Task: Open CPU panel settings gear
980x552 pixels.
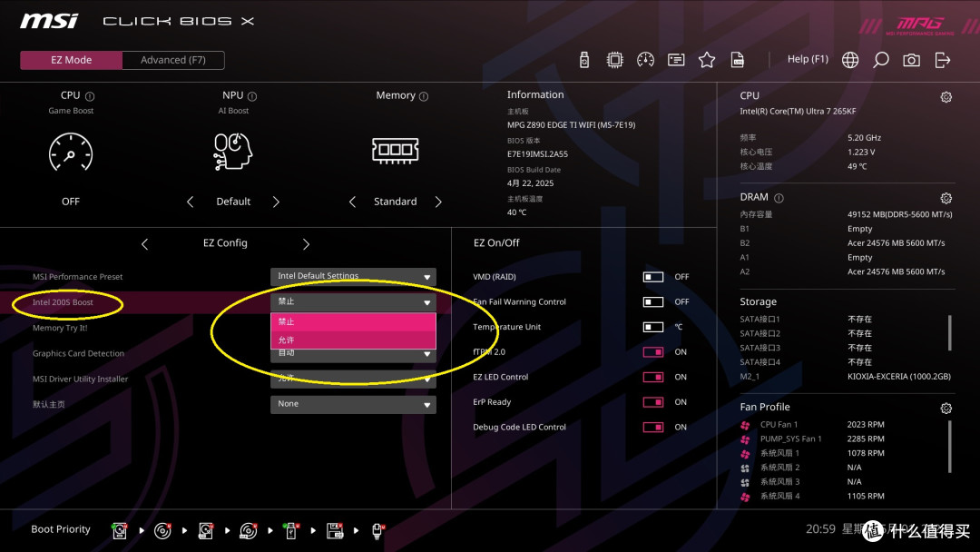Action: (946, 97)
